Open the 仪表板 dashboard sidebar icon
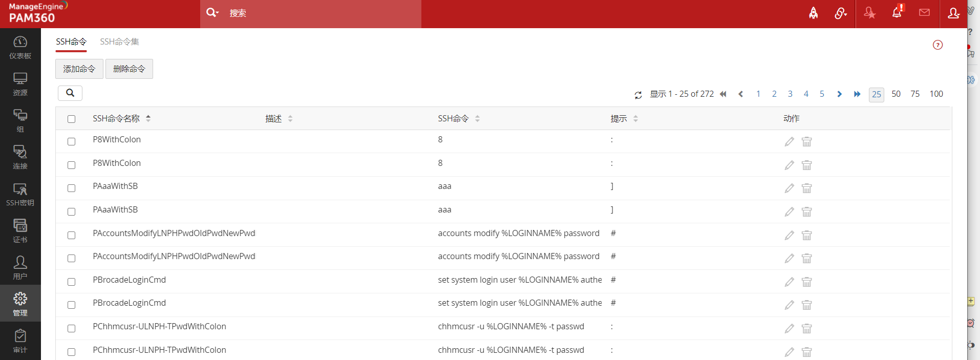980x360 pixels. coord(20,47)
